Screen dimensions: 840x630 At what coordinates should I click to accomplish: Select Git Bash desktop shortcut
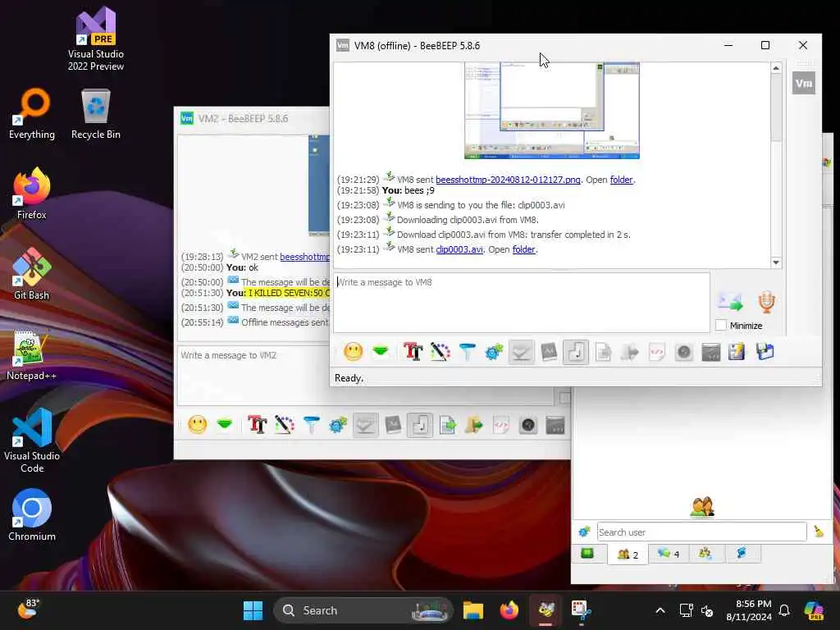point(31,274)
